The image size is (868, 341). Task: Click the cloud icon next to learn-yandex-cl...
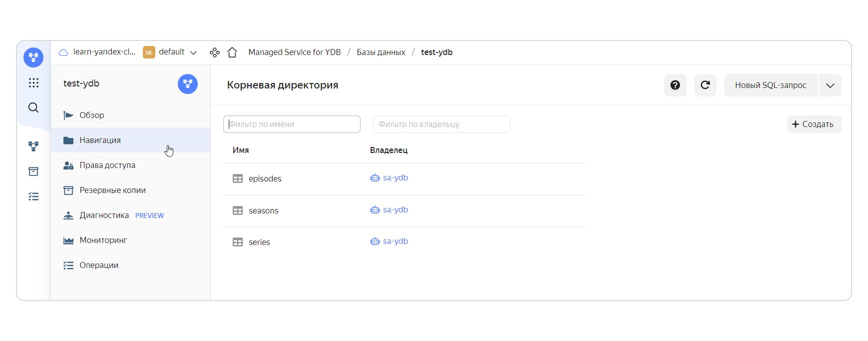pos(63,52)
